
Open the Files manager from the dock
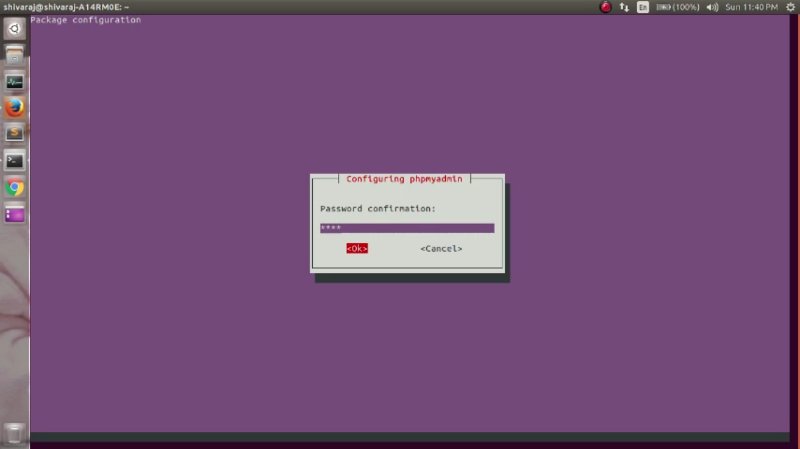14,55
